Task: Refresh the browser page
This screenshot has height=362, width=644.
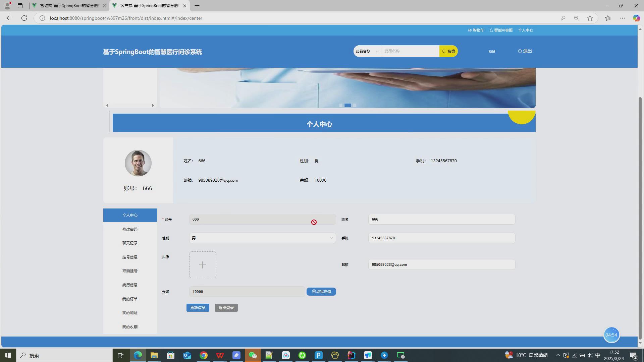Action: coord(24,18)
